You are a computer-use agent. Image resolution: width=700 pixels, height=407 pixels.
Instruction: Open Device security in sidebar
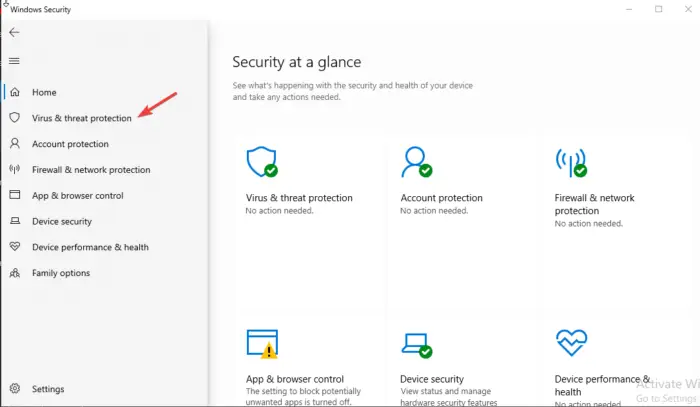click(x=62, y=221)
